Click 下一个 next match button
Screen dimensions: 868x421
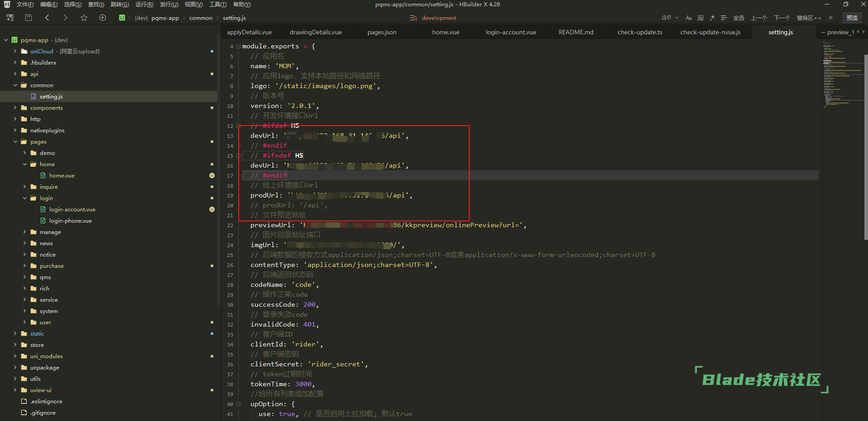coord(782,18)
